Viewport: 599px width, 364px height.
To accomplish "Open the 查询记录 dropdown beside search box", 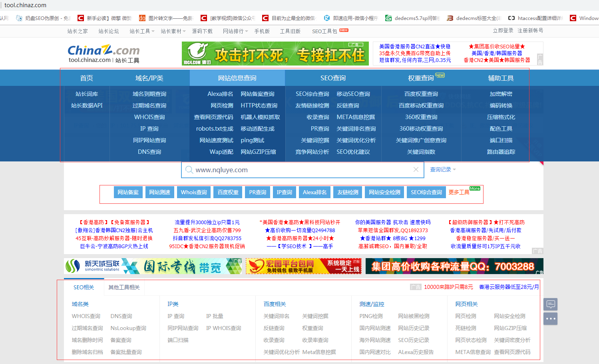I will click(x=443, y=170).
